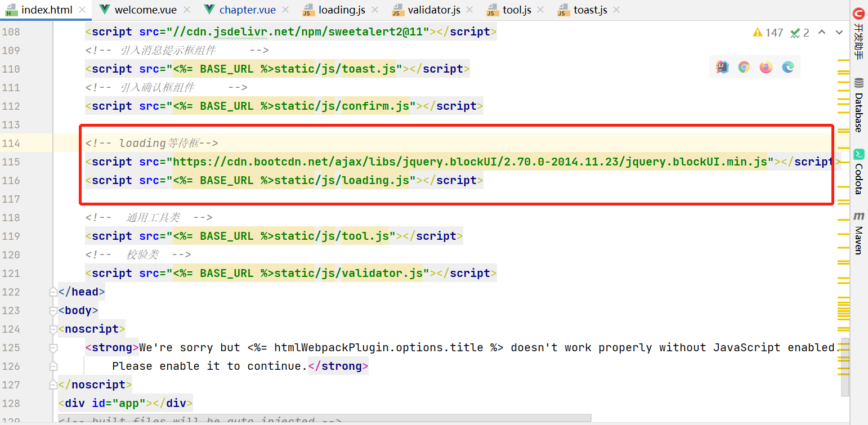Collapse the body tag fold marker
This screenshot has width=868, height=425.
(x=53, y=310)
